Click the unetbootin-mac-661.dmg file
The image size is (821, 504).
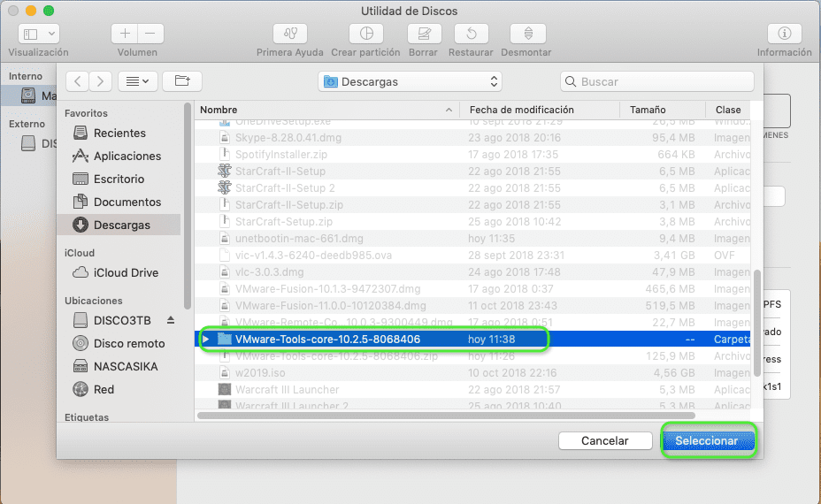(299, 238)
